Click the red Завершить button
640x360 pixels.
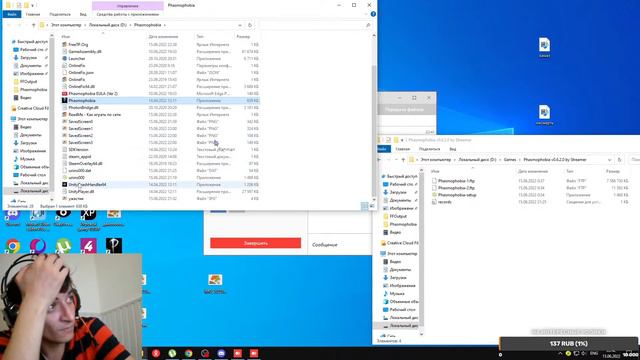(256, 243)
